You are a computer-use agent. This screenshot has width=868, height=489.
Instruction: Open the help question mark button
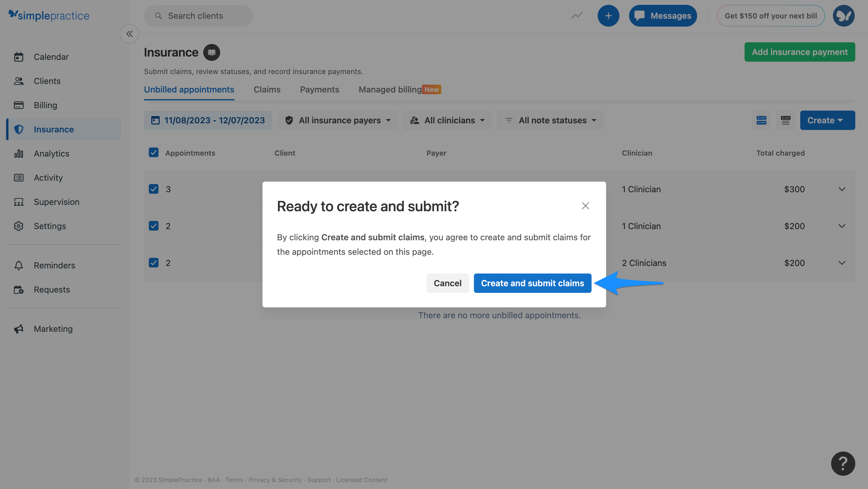click(843, 463)
